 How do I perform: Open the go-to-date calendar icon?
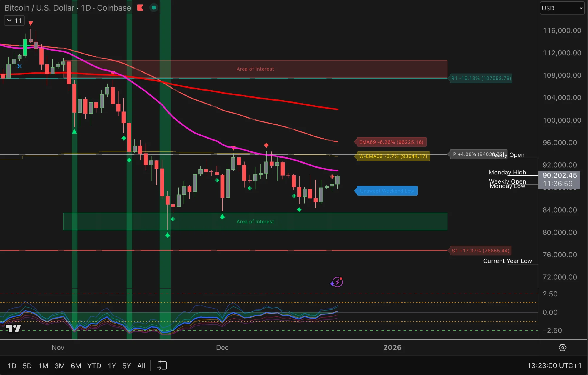tap(162, 365)
